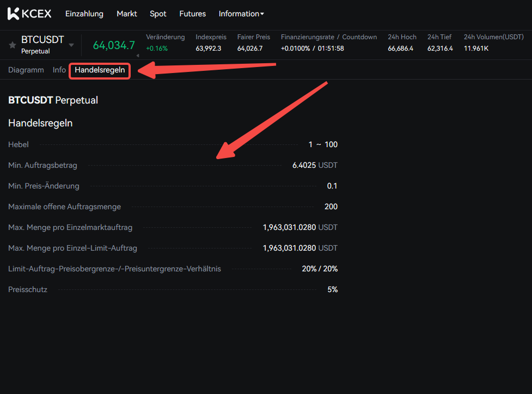Add BTCUSDT to favorites with star
The height and width of the screenshot is (394, 532).
click(13, 45)
